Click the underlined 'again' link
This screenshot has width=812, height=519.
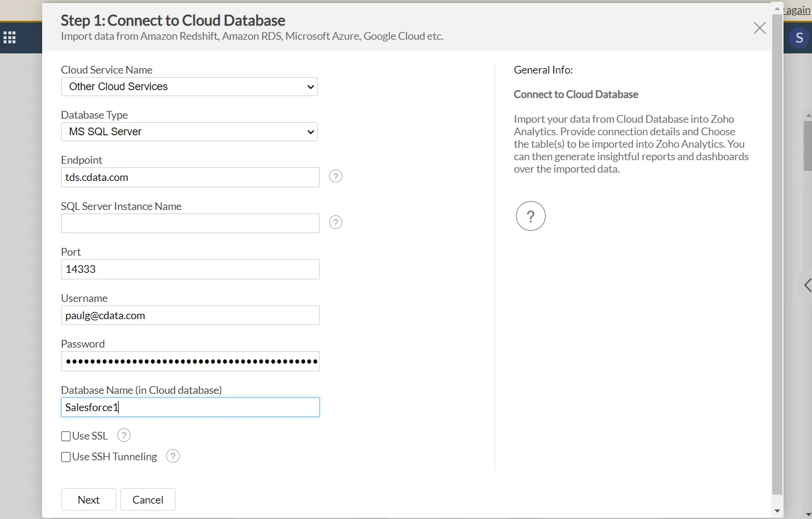[797, 9]
